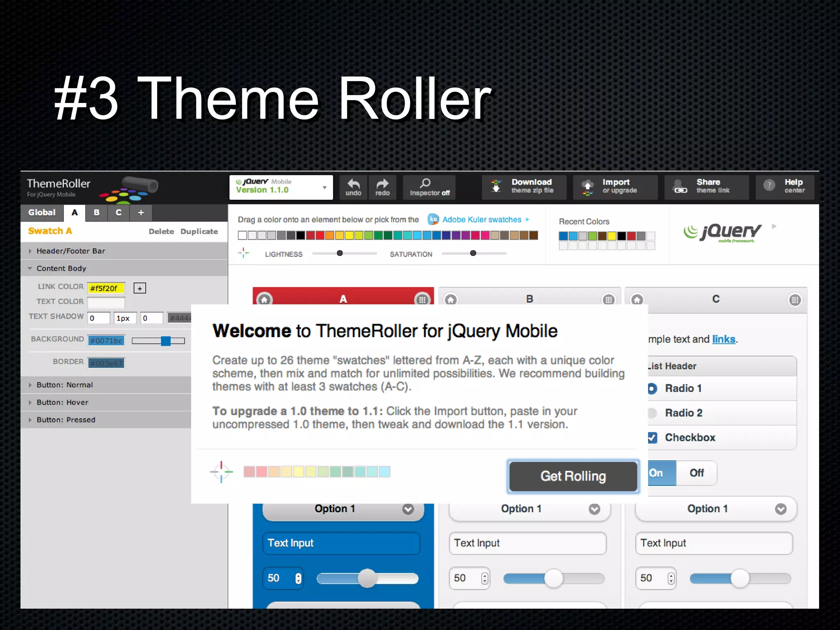Click the Share theme link icon

point(680,187)
